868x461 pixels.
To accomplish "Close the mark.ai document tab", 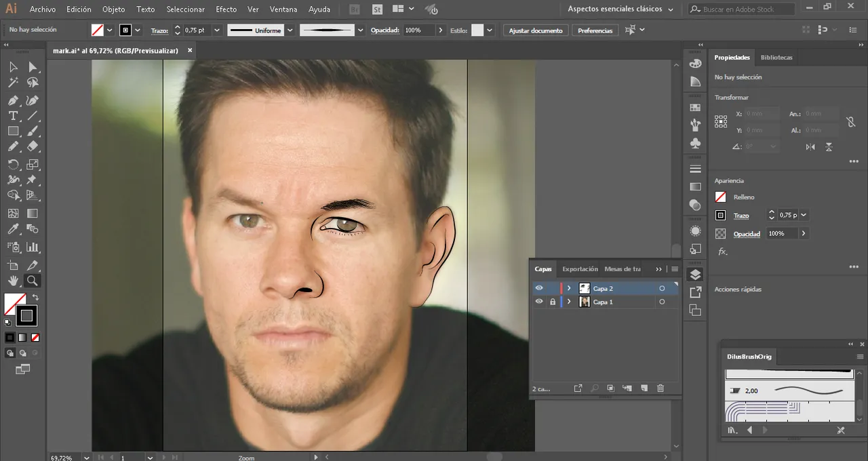I will click(x=190, y=50).
